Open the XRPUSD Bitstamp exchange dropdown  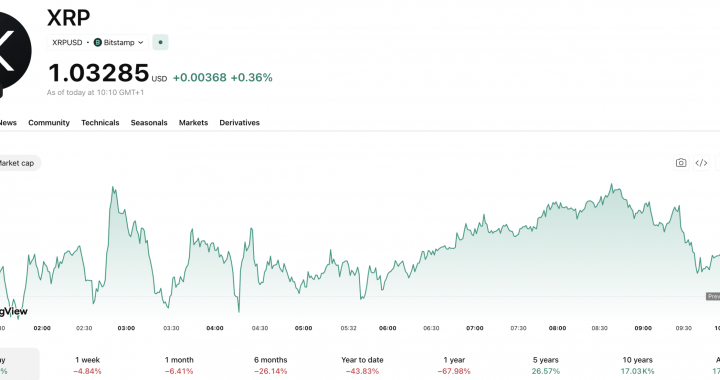(97, 42)
